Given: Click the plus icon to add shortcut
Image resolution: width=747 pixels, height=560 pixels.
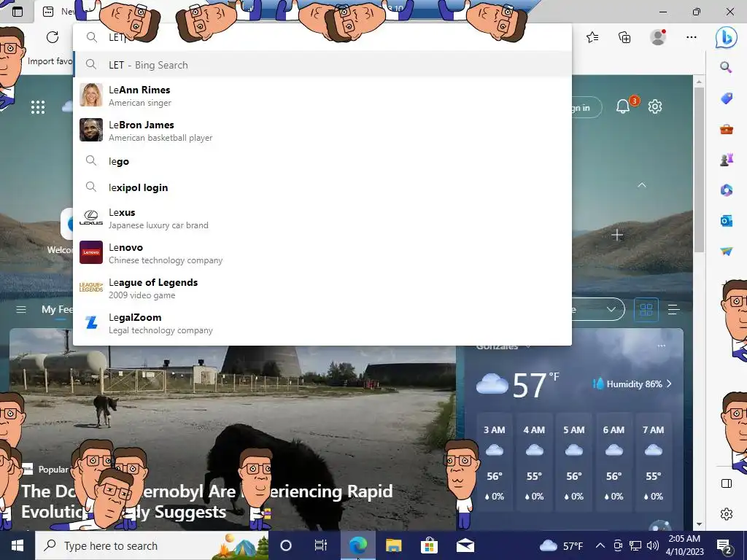Looking at the screenshot, I should 617,235.
